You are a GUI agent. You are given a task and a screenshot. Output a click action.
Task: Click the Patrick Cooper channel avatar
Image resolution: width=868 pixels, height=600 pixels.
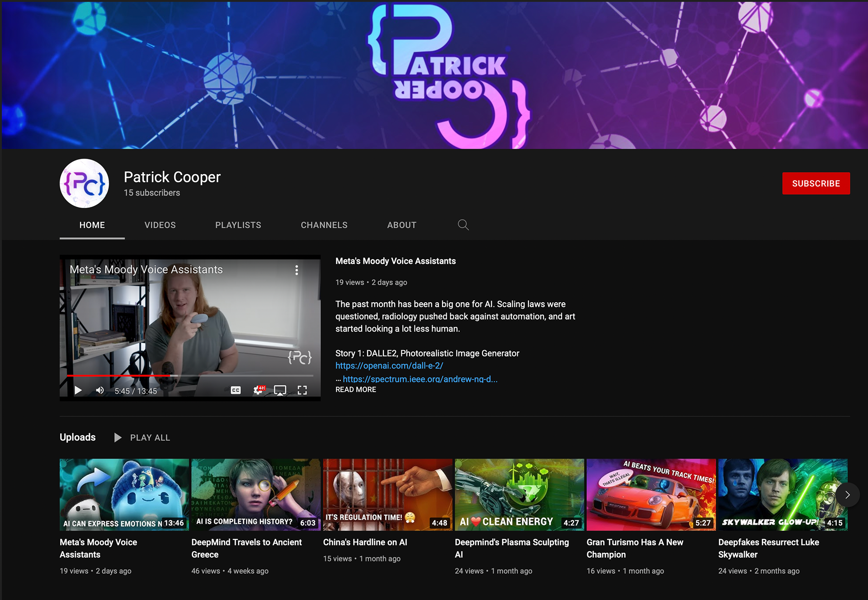click(84, 183)
